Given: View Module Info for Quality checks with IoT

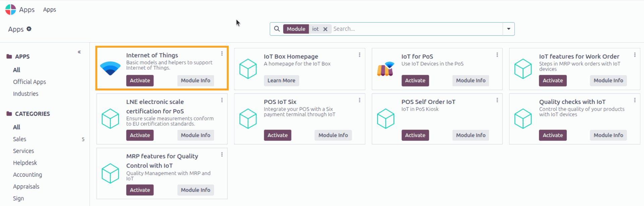Looking at the screenshot, I should (x=608, y=135).
